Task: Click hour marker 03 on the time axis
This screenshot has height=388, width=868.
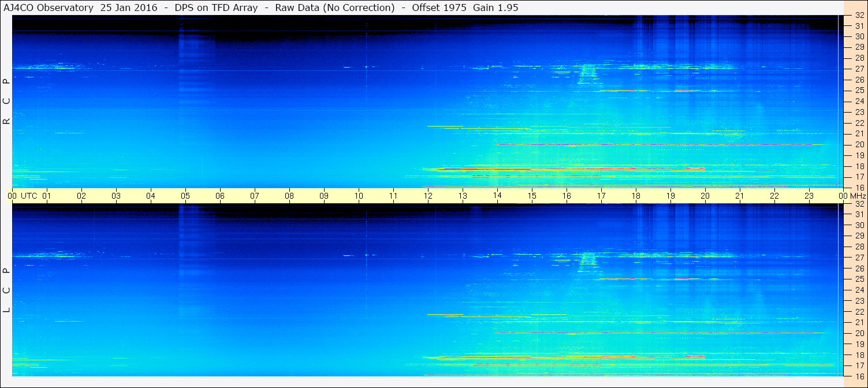Action: coord(116,196)
